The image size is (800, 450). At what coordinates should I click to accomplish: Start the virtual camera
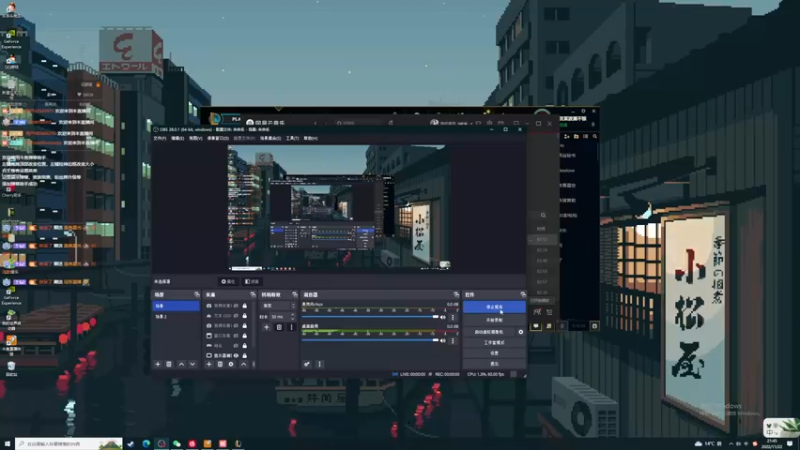489,332
